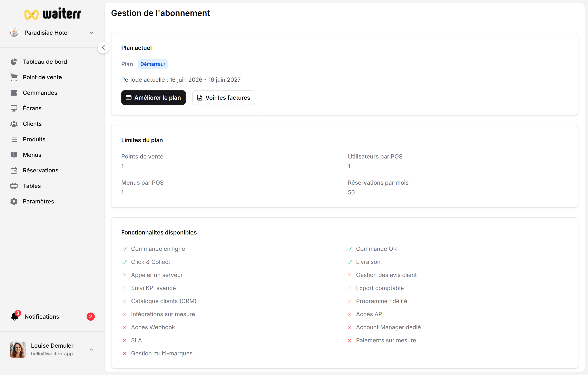Click the Tables icon
The width and height of the screenshot is (588, 375).
click(x=14, y=186)
